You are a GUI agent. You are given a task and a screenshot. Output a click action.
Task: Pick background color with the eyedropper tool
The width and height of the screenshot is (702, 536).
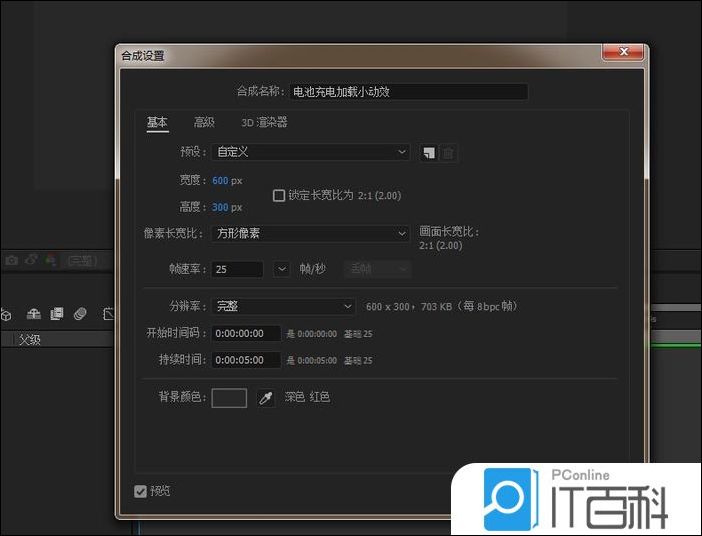coord(265,398)
